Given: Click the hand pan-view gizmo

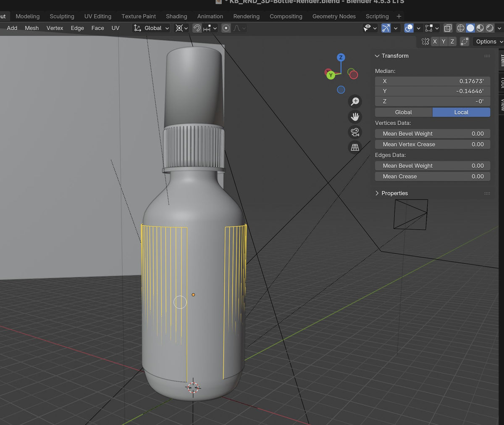Looking at the screenshot, I should pyautogui.click(x=355, y=116).
